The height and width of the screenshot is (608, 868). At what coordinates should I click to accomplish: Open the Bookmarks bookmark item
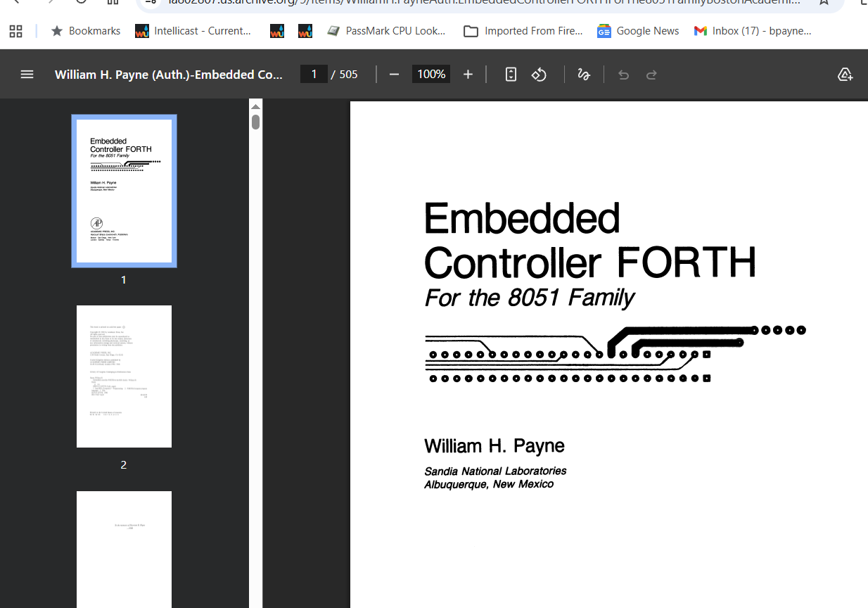86,31
